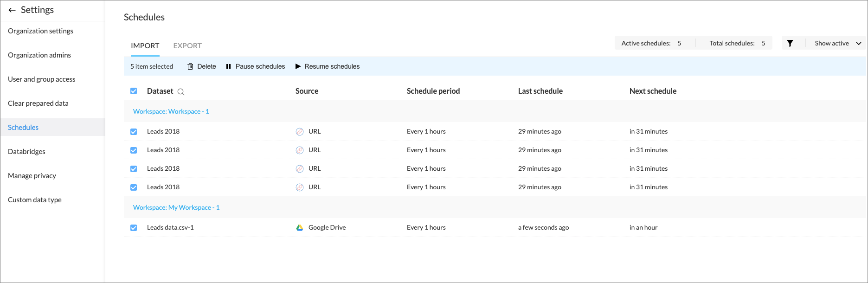Open the Show active dropdown

[x=837, y=43]
